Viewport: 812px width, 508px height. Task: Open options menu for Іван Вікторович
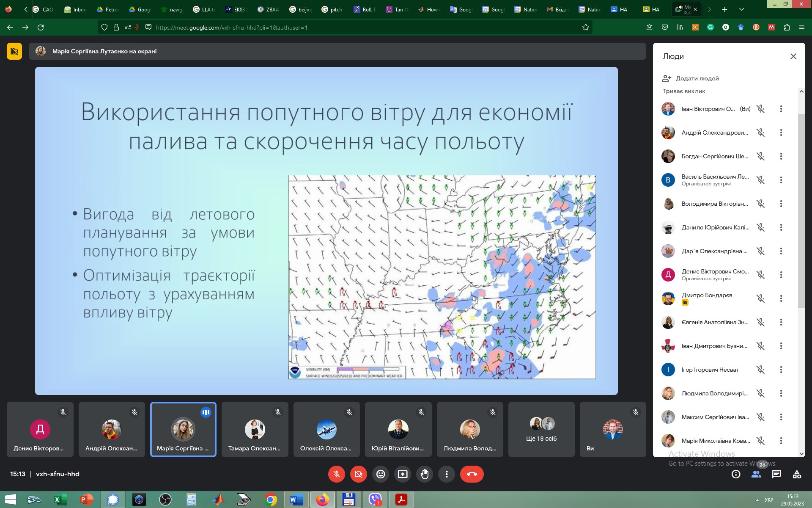tap(781, 109)
